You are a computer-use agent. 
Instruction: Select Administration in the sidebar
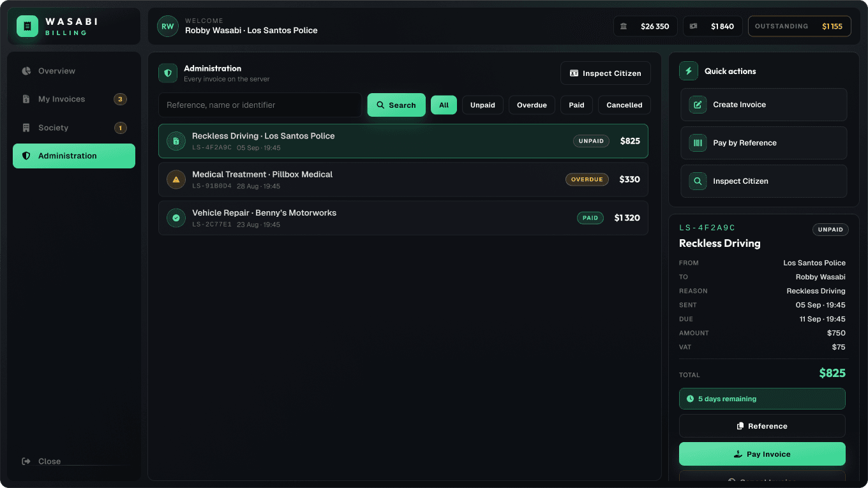[x=74, y=156]
